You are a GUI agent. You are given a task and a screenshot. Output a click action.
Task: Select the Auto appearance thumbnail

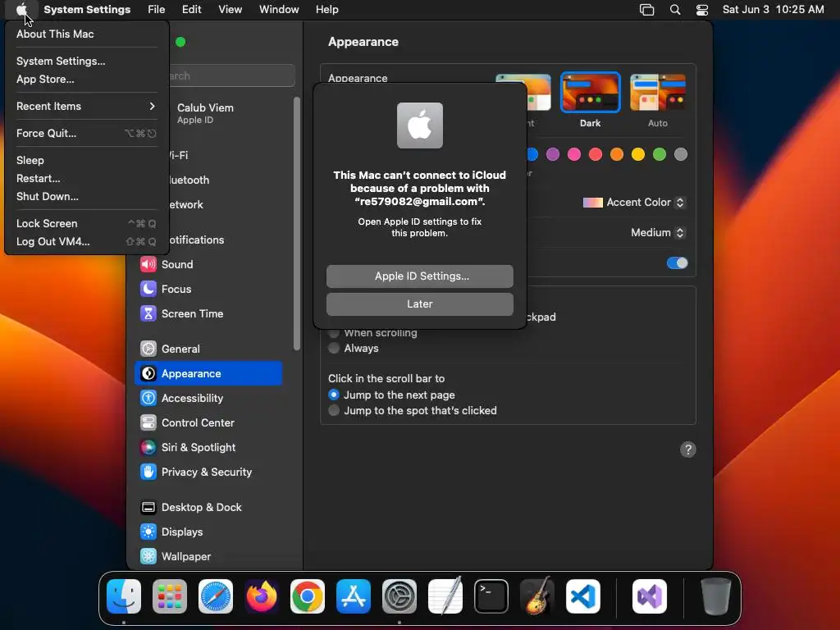click(658, 92)
